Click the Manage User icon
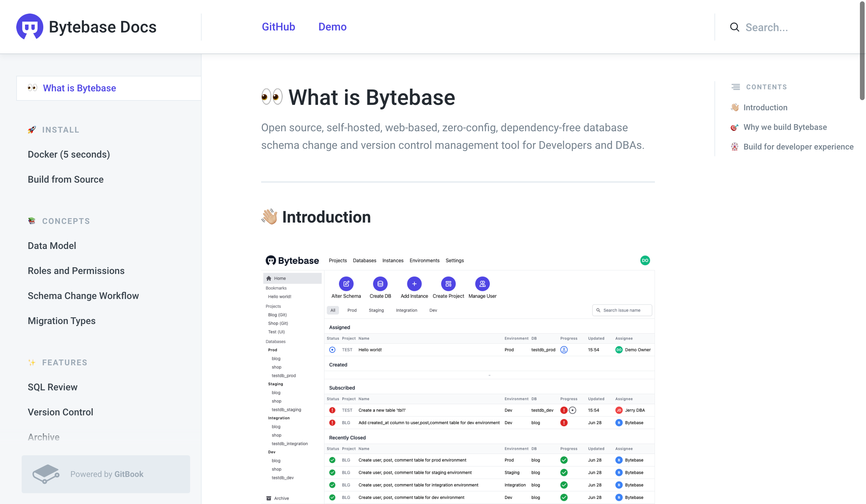The image size is (866, 504). click(482, 283)
